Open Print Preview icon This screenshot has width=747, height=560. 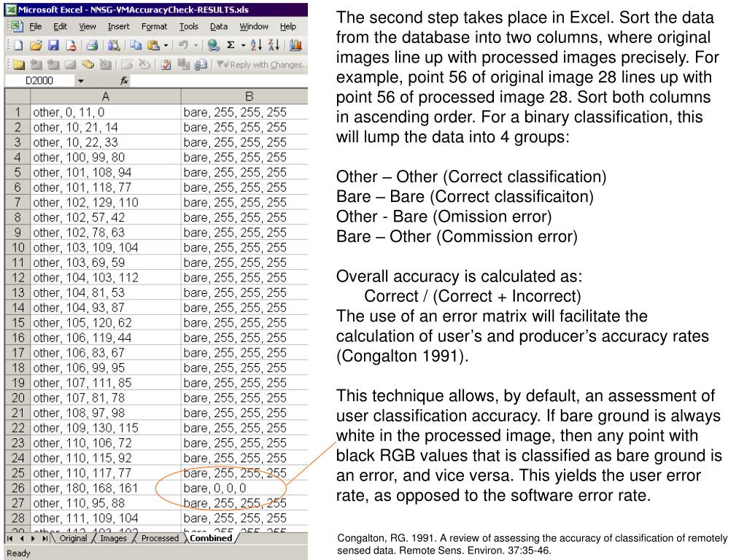pos(113,45)
